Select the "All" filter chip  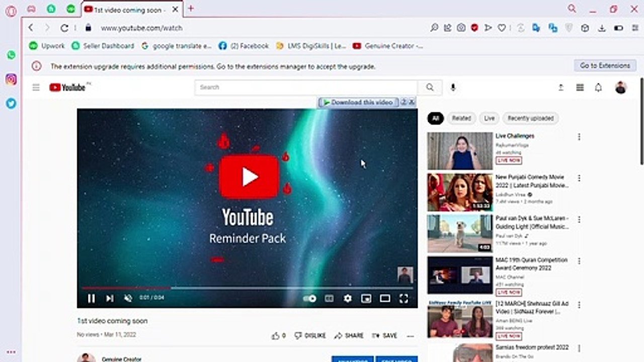(436, 118)
